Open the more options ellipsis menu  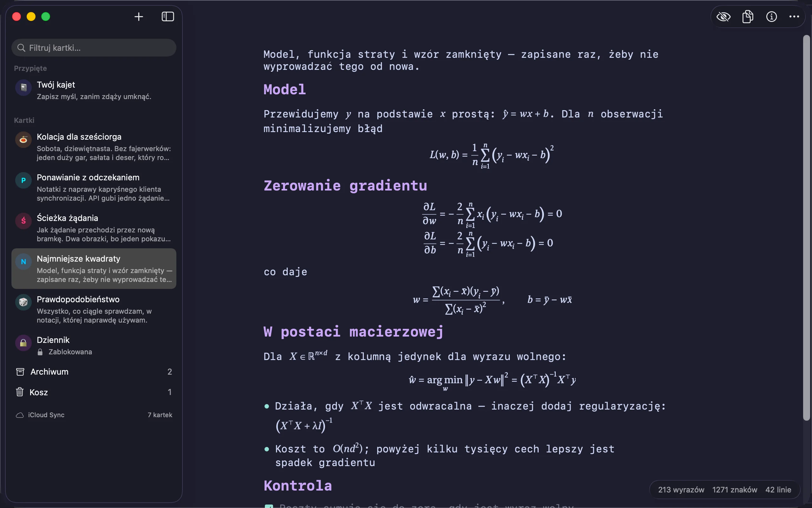point(794,17)
